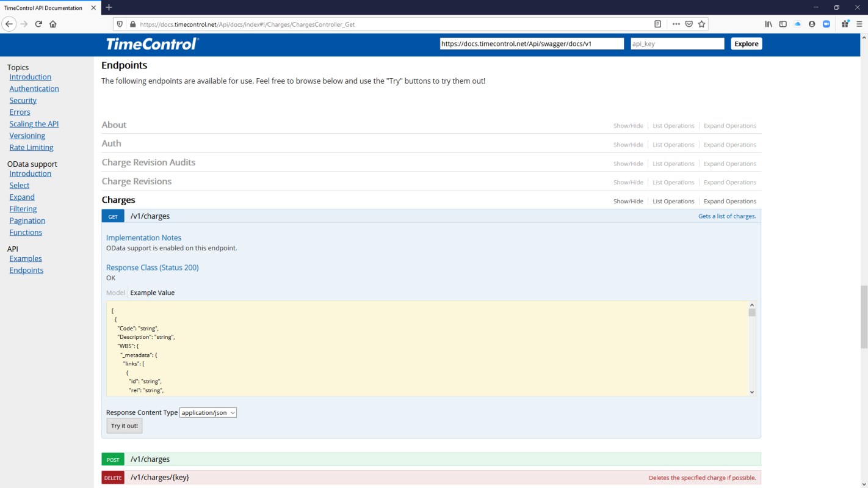The image size is (868, 488).
Task: Expand the About endpoint section heading
Action: coord(114,125)
